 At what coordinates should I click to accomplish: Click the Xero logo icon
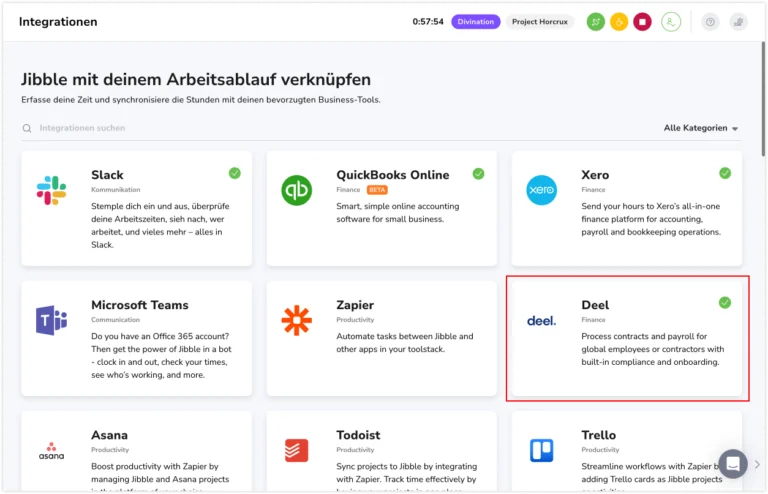[542, 190]
